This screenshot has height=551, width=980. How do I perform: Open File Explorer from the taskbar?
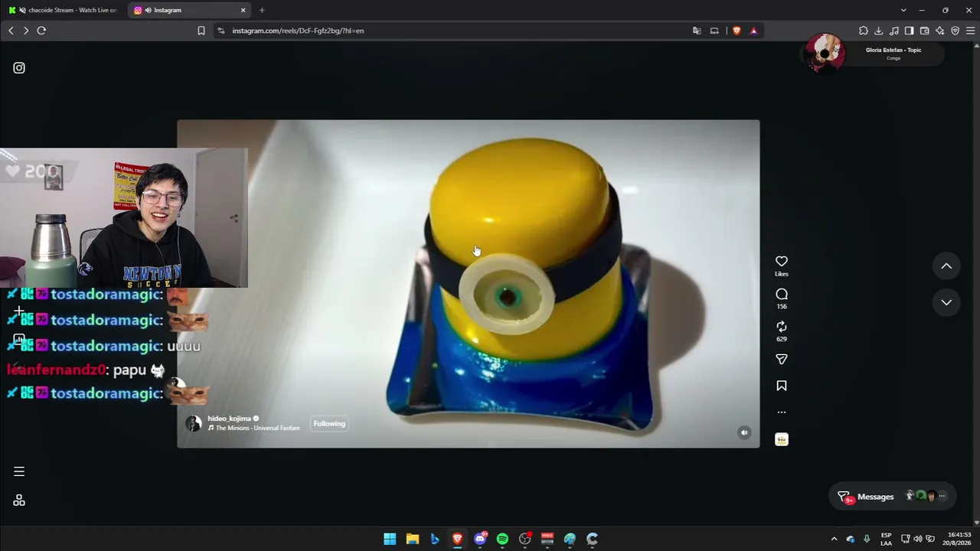(x=412, y=539)
